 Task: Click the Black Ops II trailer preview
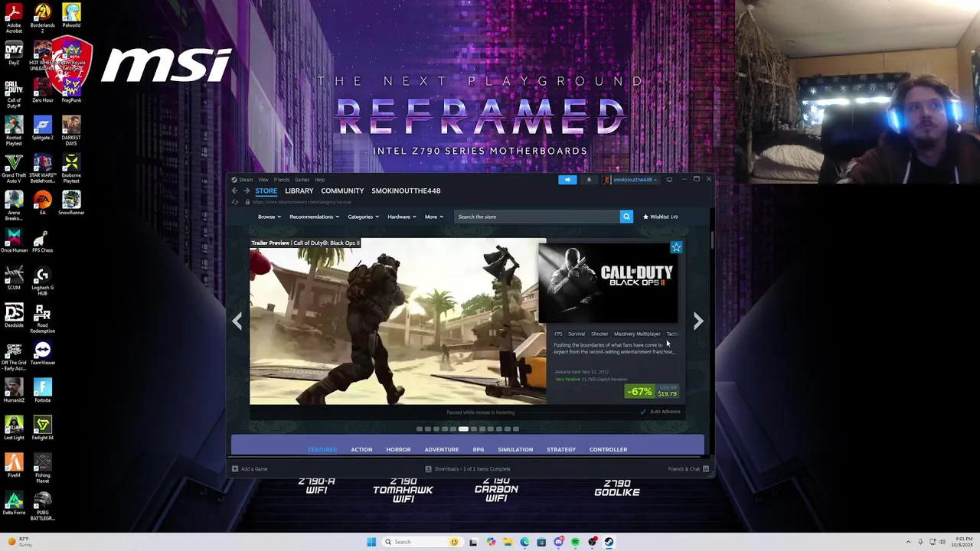(x=397, y=321)
